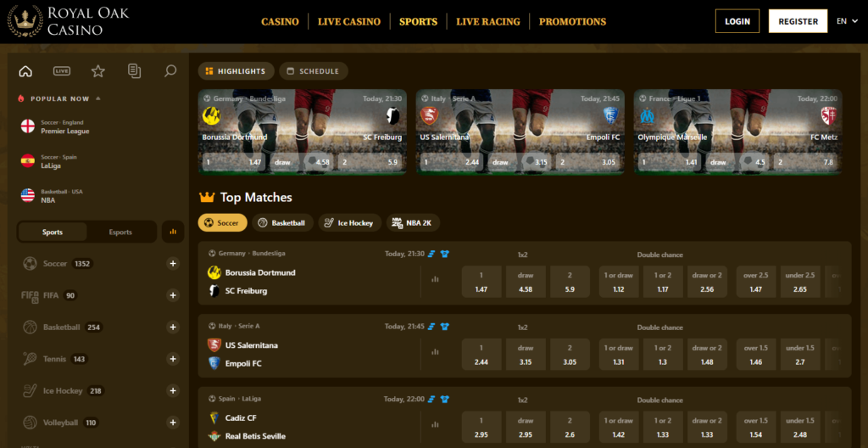Open statistics icon for Borussia Dortmund match

(x=435, y=279)
